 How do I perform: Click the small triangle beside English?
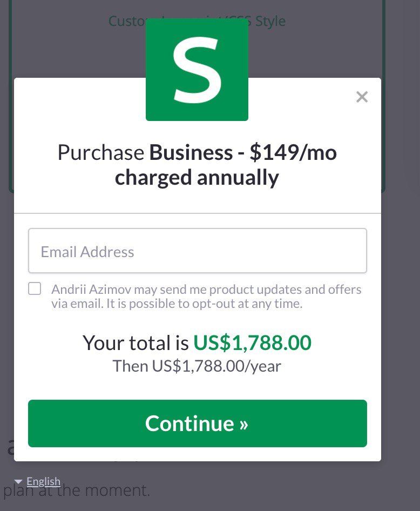(x=19, y=481)
